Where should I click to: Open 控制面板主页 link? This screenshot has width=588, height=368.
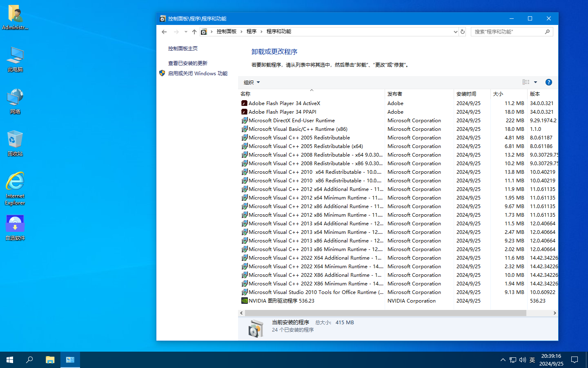pos(183,48)
